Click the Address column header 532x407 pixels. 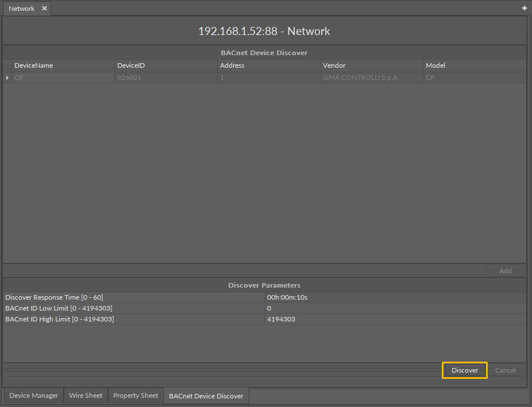click(232, 65)
